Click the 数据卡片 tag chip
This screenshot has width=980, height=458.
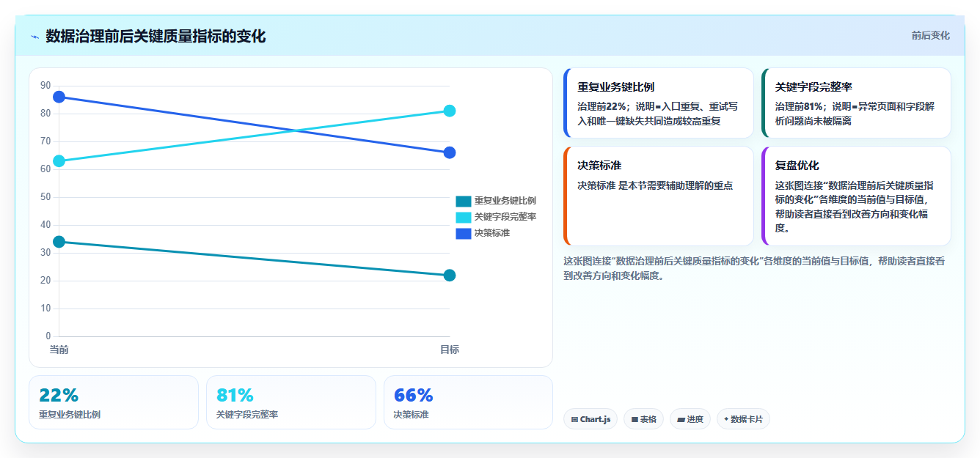point(743,419)
